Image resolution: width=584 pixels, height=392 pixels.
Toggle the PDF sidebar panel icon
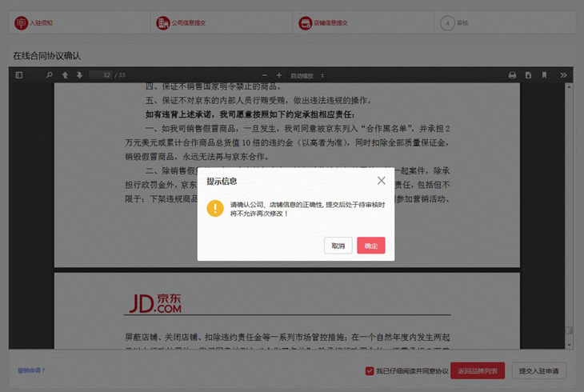(x=19, y=75)
